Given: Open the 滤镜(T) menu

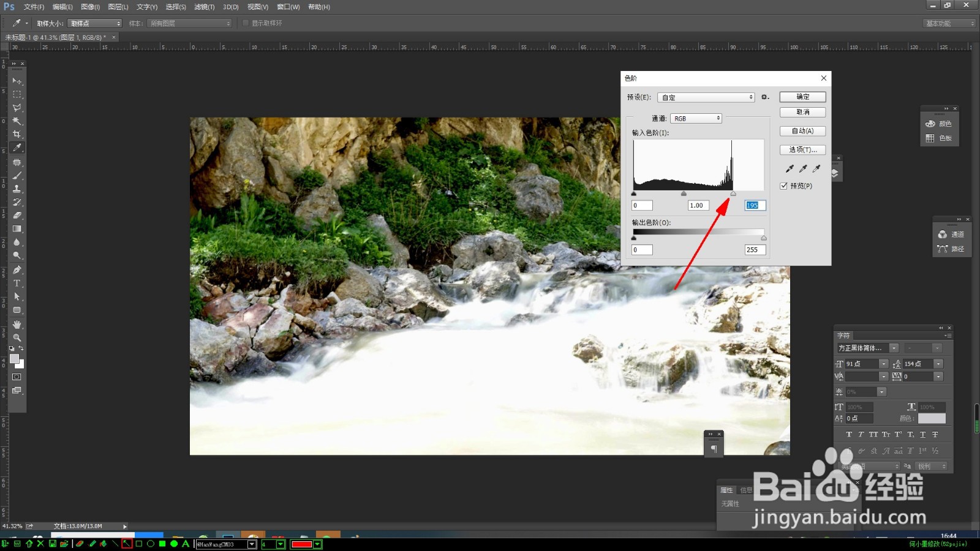Looking at the screenshot, I should coord(205,7).
